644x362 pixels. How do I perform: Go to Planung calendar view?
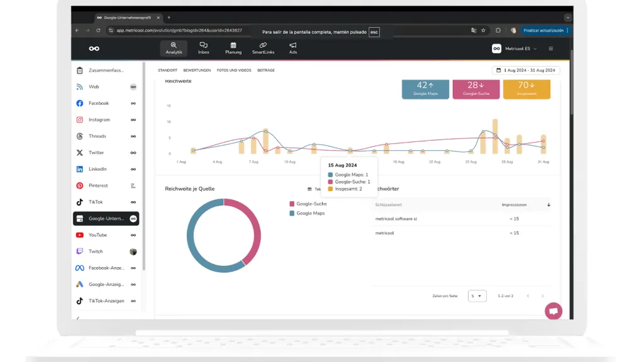[233, 48]
